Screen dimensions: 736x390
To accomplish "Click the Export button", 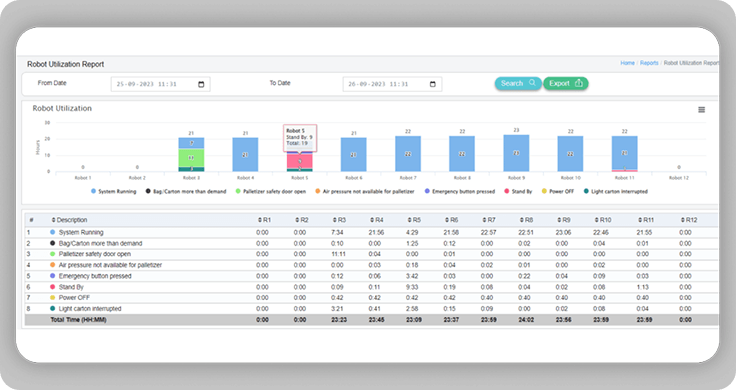I will pos(566,84).
